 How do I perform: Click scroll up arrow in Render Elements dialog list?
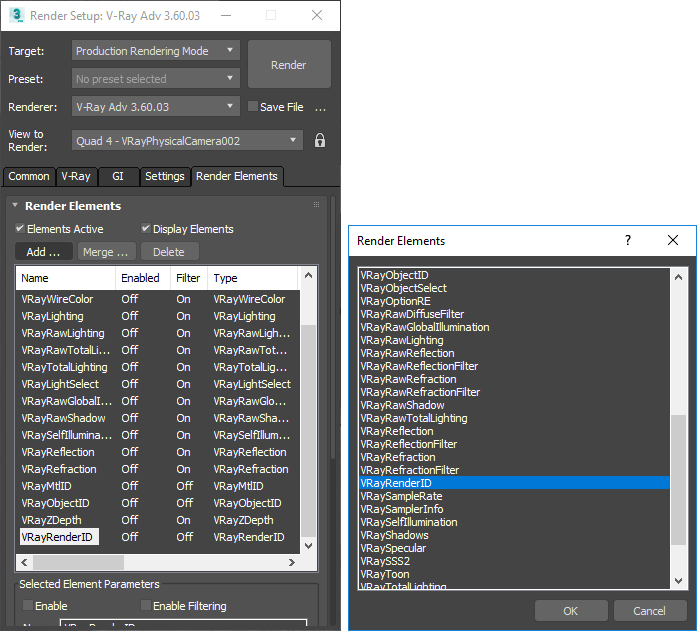click(678, 277)
